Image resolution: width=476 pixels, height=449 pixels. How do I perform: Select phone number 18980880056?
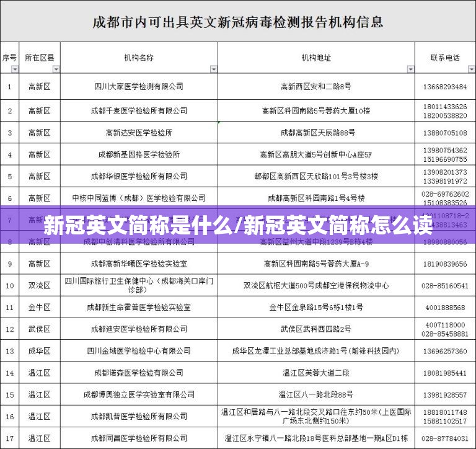click(x=445, y=242)
